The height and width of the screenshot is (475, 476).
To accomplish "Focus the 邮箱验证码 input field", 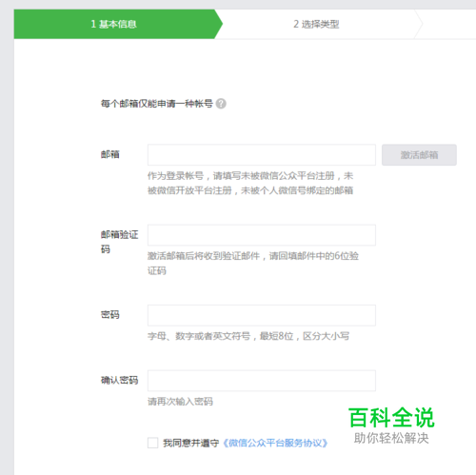I will (262, 235).
